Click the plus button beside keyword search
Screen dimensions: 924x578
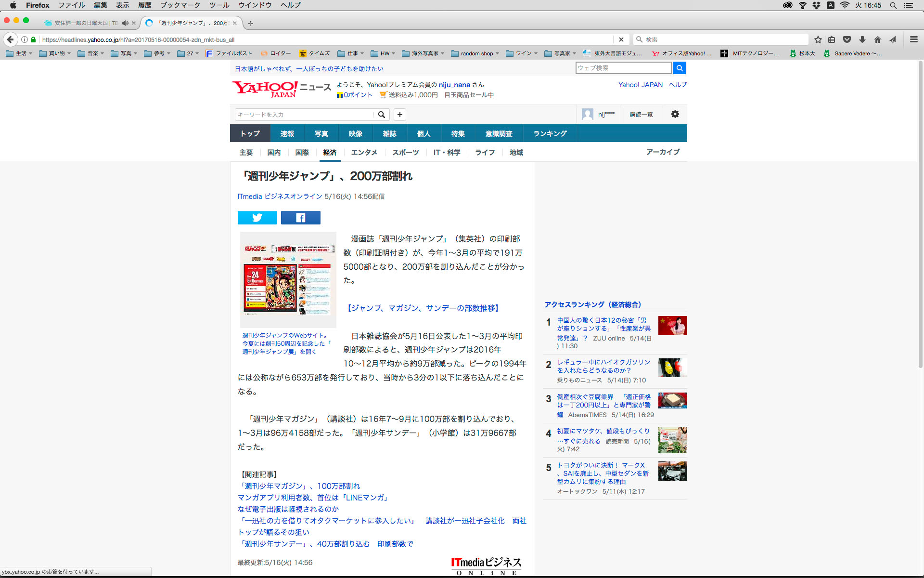click(399, 115)
